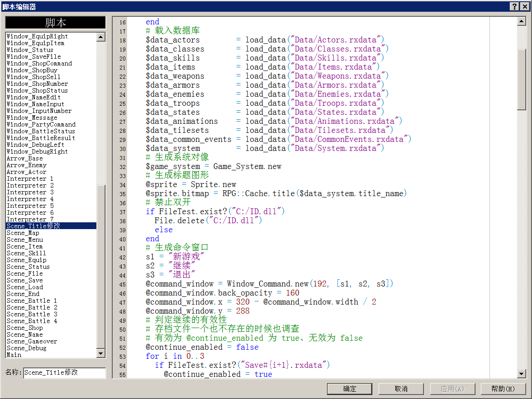Select Scene_Equip script
The image size is (532, 399).
51,260
